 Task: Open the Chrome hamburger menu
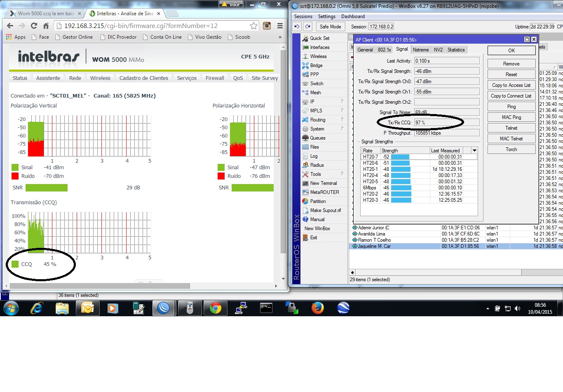click(x=280, y=26)
